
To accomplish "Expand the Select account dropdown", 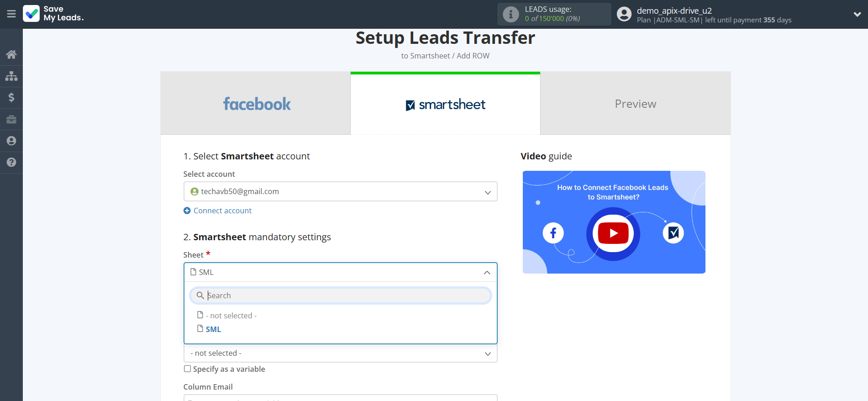I will [x=340, y=192].
